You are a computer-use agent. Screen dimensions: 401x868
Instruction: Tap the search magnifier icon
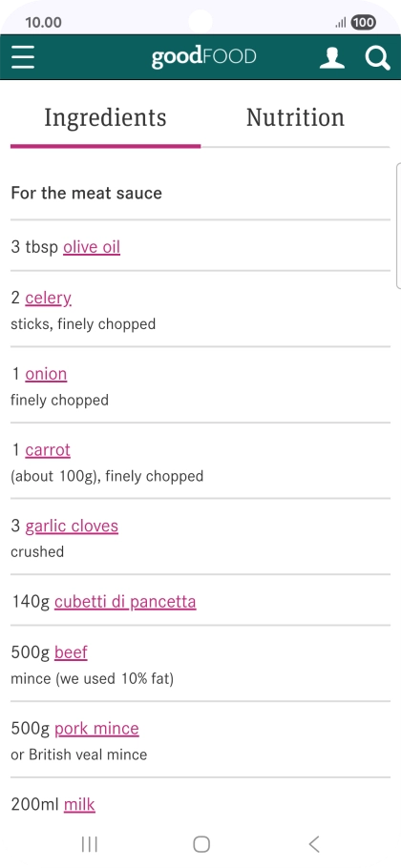click(x=378, y=57)
